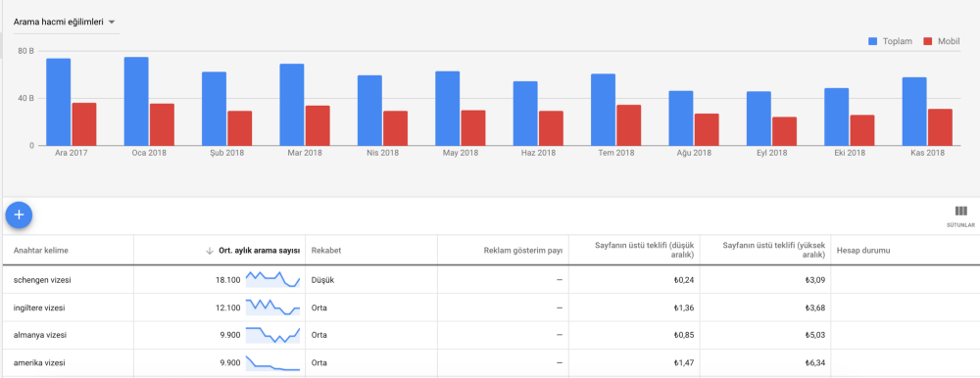The height and width of the screenshot is (378, 980).
Task: Click the Hesap durumu column header
Action: 863,251
